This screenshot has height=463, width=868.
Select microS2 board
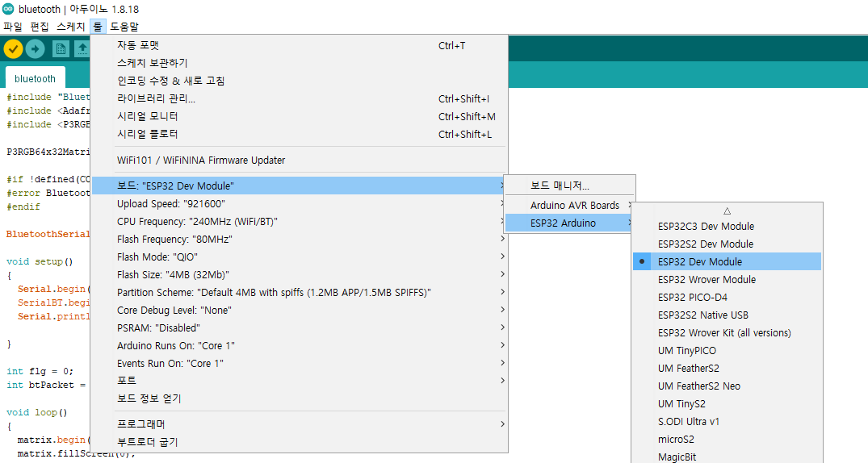(727, 439)
